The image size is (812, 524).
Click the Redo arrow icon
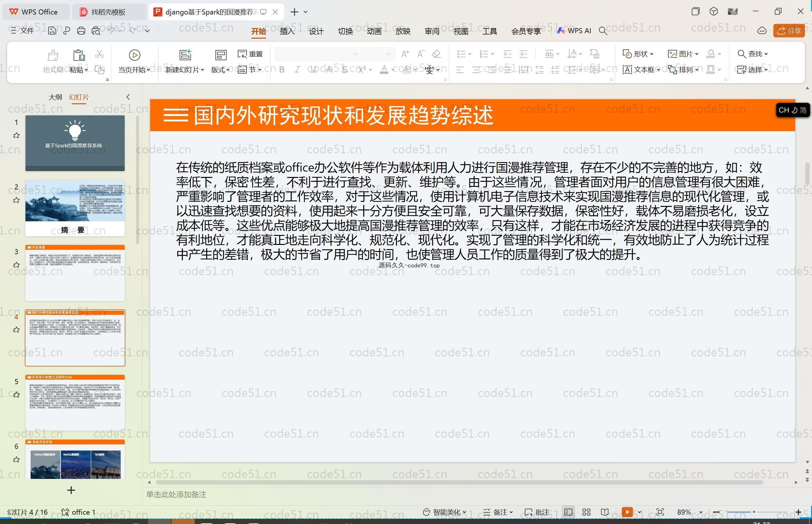tap(132, 31)
